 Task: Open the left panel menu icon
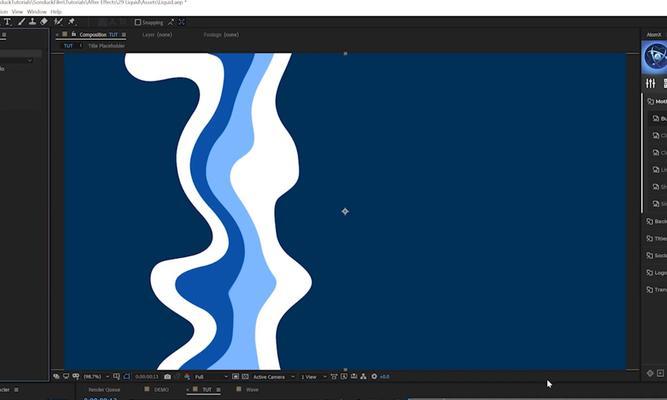pyautogui.click(x=4, y=34)
